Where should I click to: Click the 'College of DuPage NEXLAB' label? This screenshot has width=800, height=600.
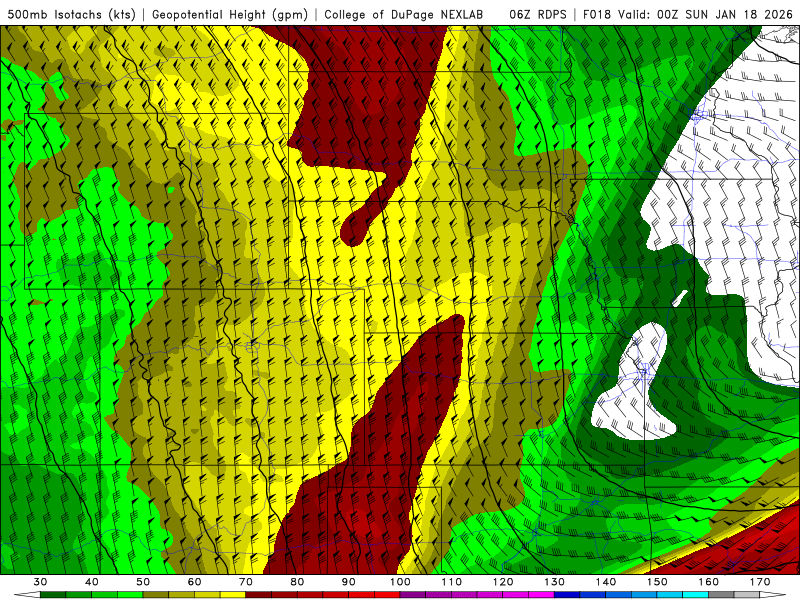[x=404, y=14]
